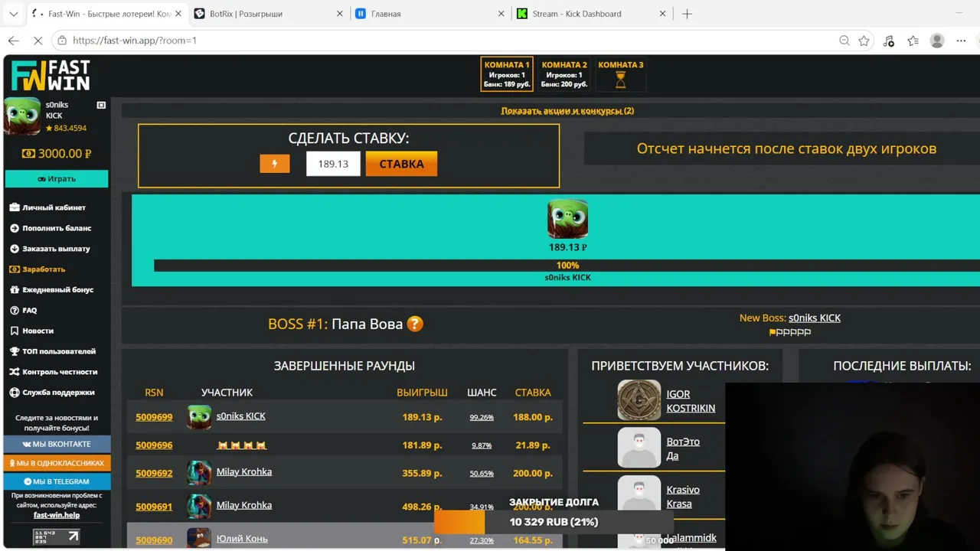Open IGOR KOSTRIKIN participant profile
980x551 pixels.
691,401
